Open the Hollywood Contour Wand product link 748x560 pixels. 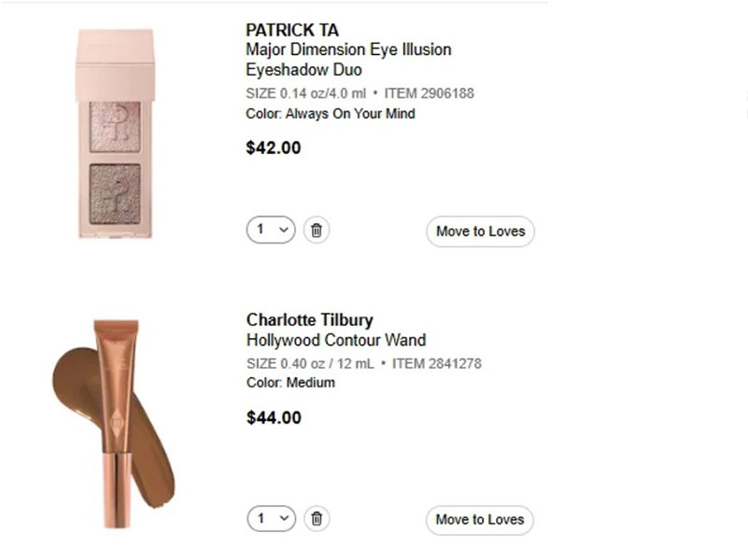click(x=336, y=341)
